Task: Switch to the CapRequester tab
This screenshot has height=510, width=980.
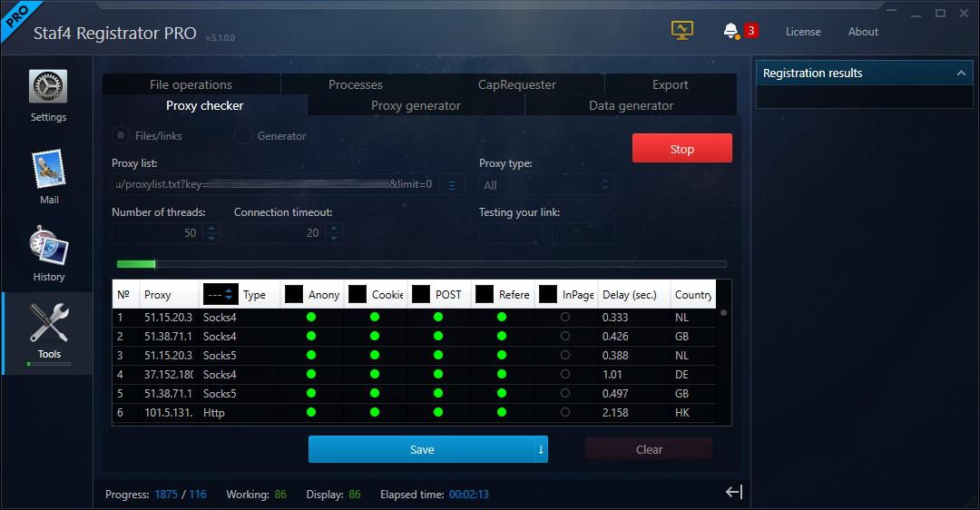Action: pos(517,84)
